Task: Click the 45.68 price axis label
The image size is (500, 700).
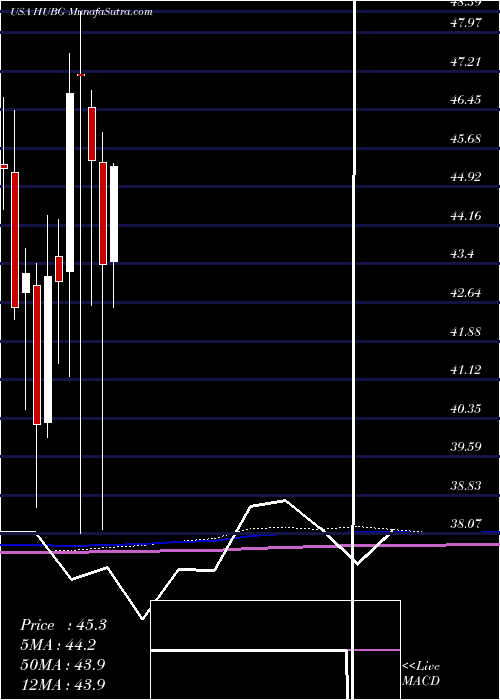Action: click(466, 138)
